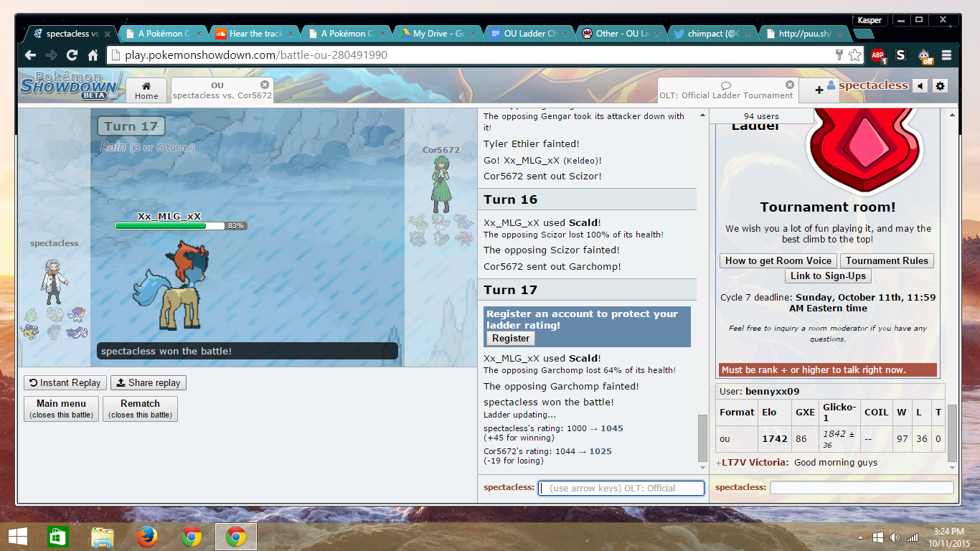
Task: Close the OLT Official Ladder Tournament tab
Action: pyautogui.click(x=790, y=85)
